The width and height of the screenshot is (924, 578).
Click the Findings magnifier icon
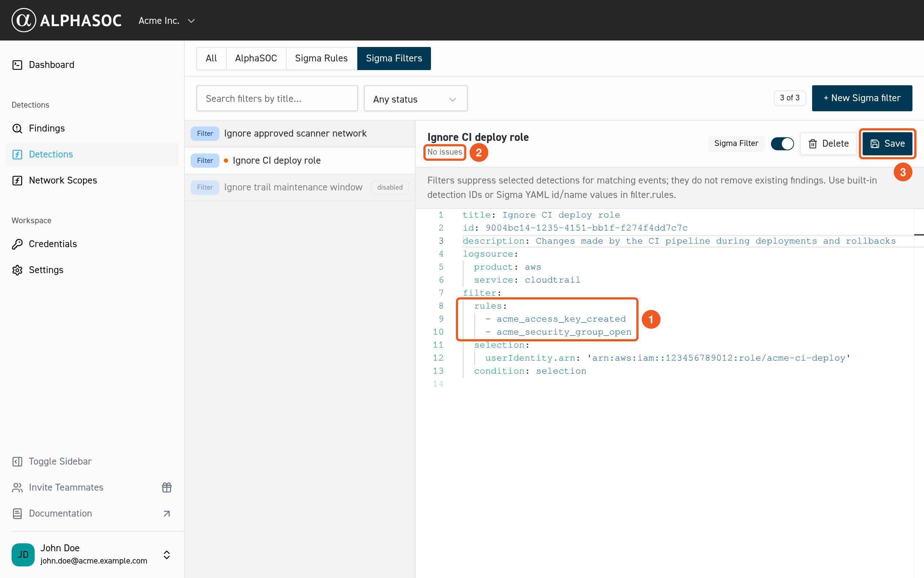[17, 129]
